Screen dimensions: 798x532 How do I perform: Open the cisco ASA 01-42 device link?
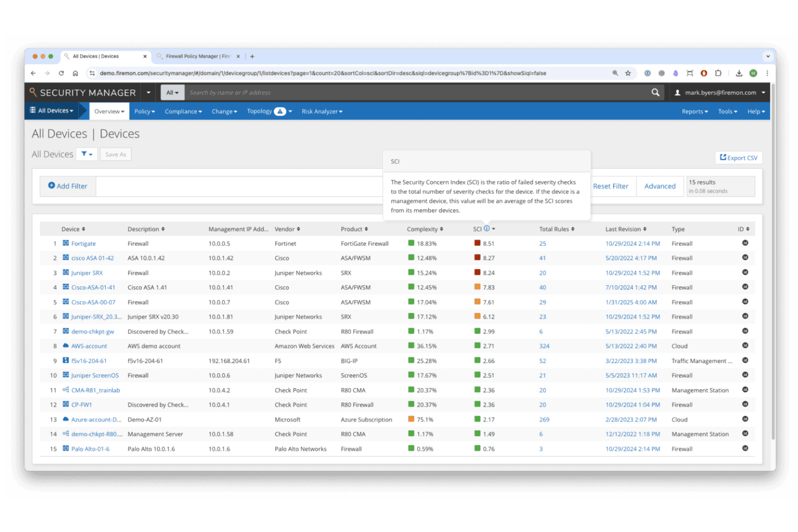93,258
